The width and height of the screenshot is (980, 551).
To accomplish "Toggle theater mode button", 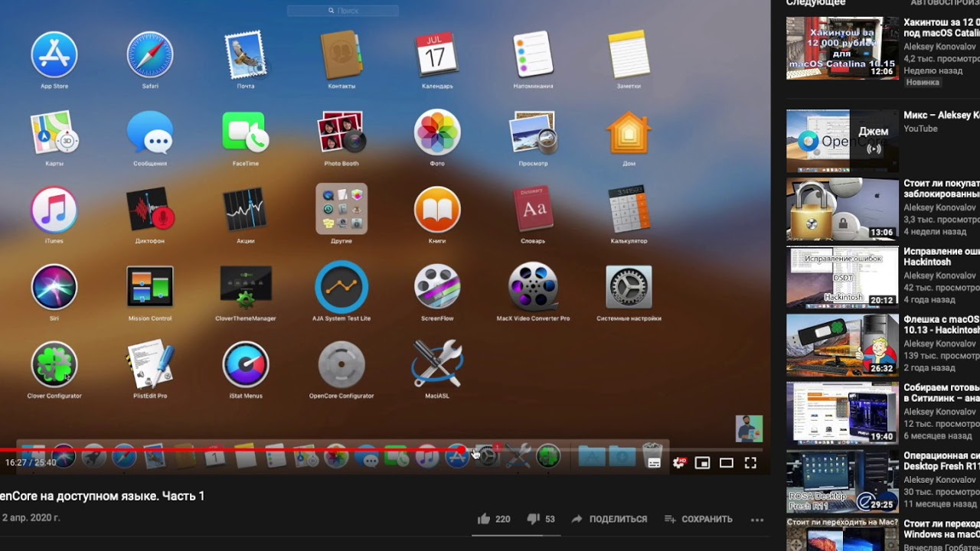I will (x=727, y=462).
